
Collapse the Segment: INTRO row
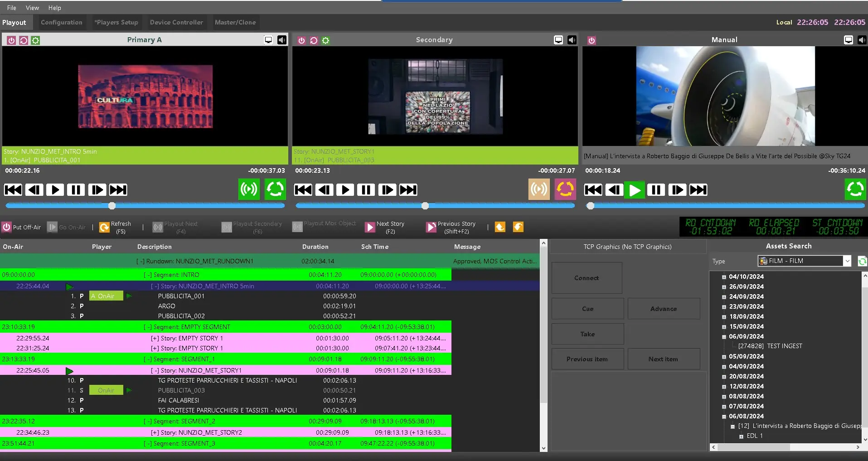click(x=147, y=275)
